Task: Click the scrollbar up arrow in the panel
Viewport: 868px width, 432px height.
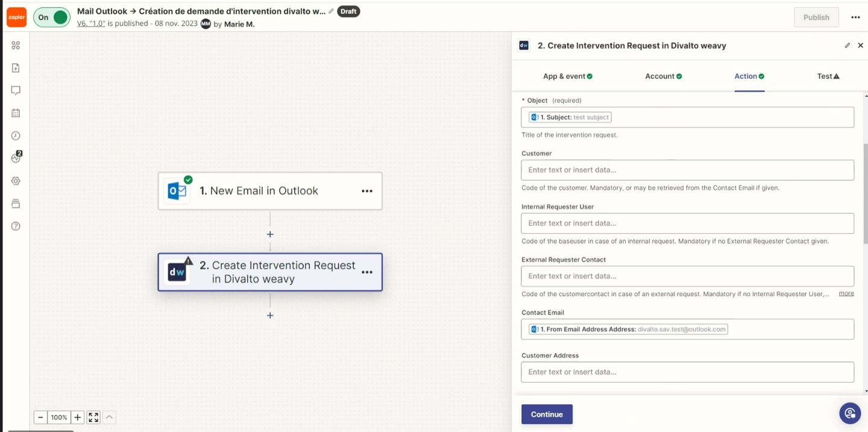Action: pyautogui.click(x=865, y=96)
